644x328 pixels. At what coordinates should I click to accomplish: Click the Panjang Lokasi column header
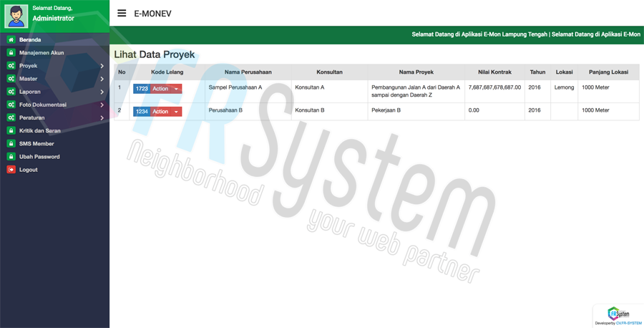coord(609,72)
